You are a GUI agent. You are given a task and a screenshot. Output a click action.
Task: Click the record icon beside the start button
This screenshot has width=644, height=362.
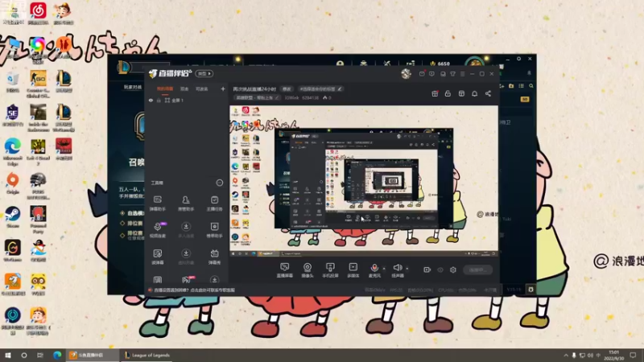coord(427,269)
